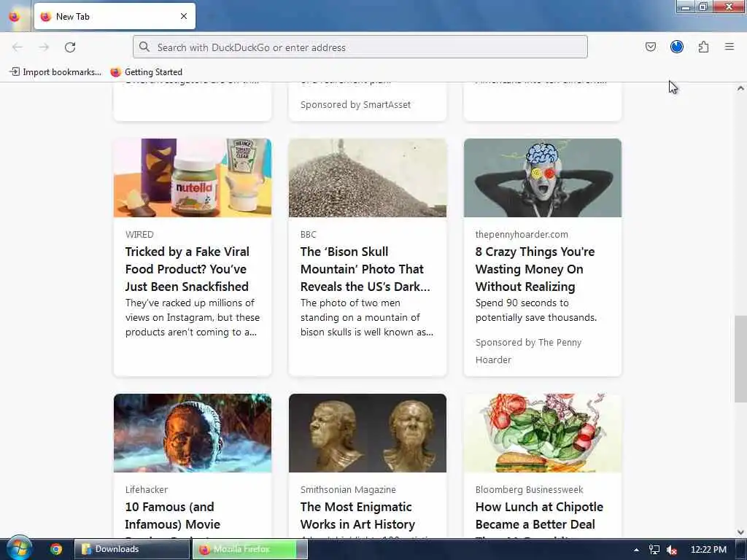Click the screaming woman with brain image
The height and width of the screenshot is (560, 747).
(x=543, y=178)
